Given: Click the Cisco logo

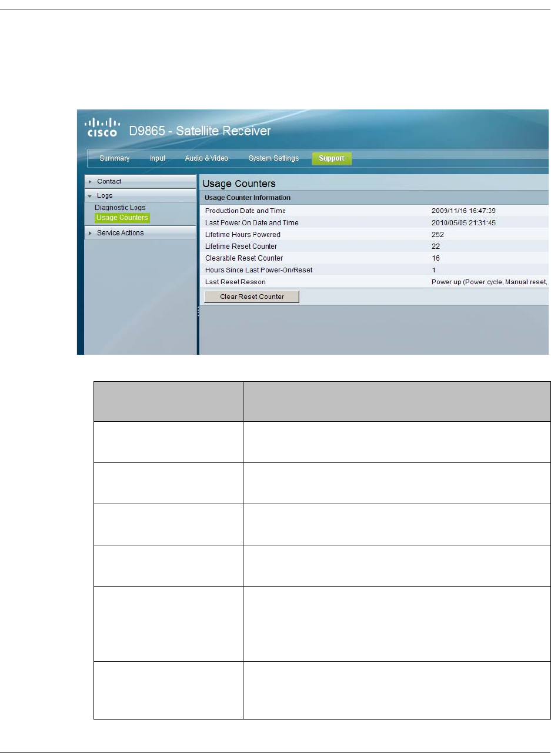Looking at the screenshot, I should point(103,127).
